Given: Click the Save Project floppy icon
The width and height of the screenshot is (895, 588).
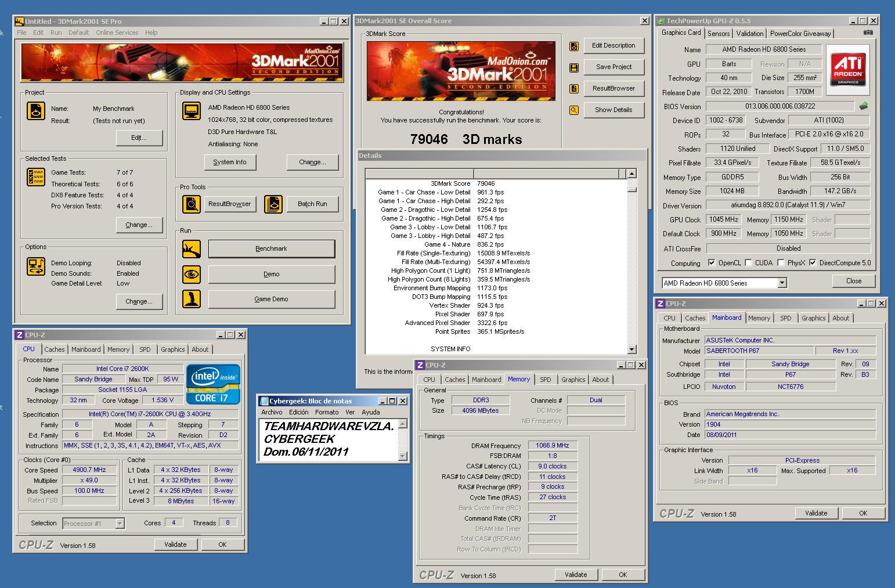Looking at the screenshot, I should click(574, 67).
